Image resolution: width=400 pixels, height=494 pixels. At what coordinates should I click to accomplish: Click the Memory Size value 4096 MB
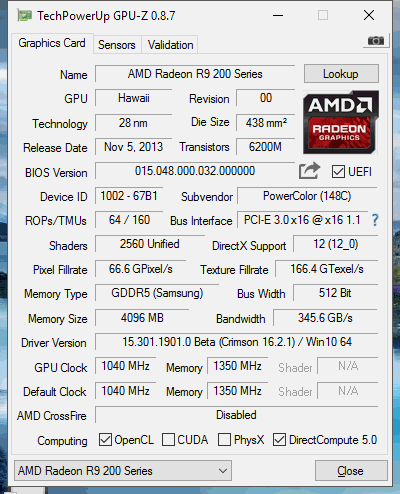[x=142, y=318]
